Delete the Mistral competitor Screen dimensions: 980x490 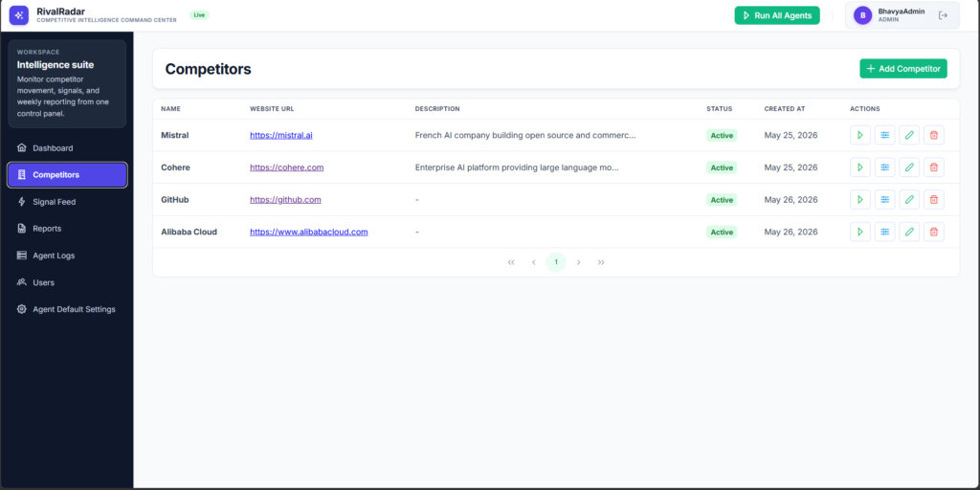pos(934,135)
